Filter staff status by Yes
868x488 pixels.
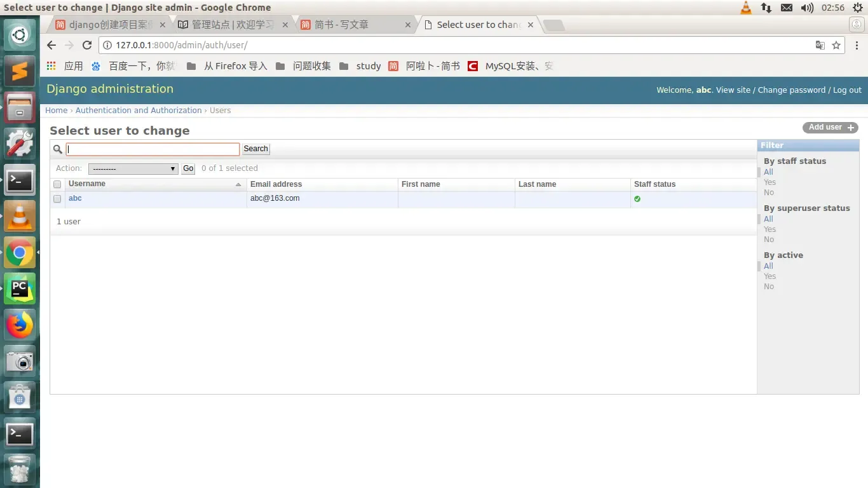[x=770, y=182]
